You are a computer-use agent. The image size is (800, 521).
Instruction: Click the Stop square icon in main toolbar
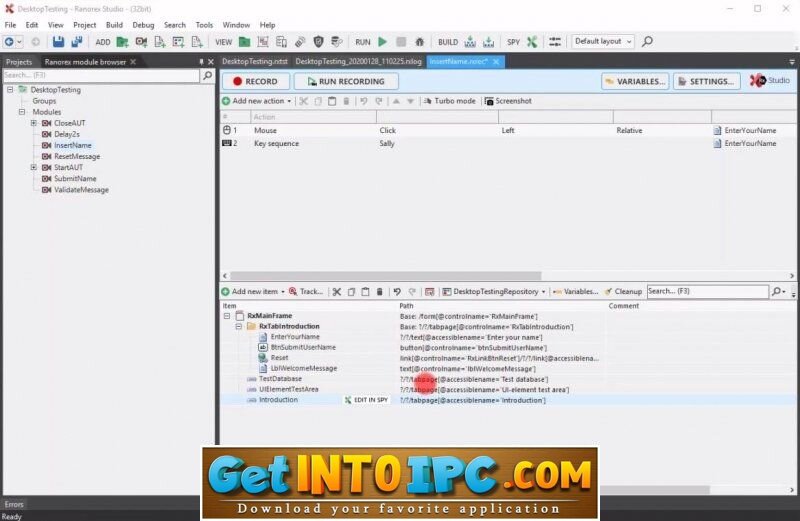[401, 42]
